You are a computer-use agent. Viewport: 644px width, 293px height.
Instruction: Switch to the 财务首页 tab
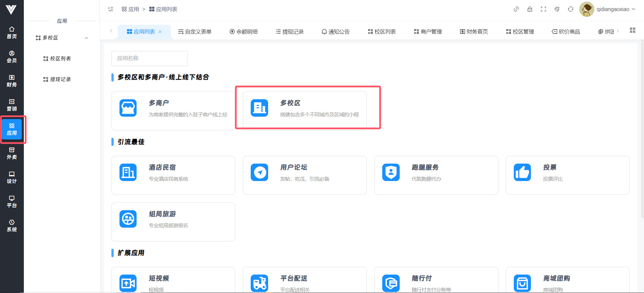click(474, 32)
